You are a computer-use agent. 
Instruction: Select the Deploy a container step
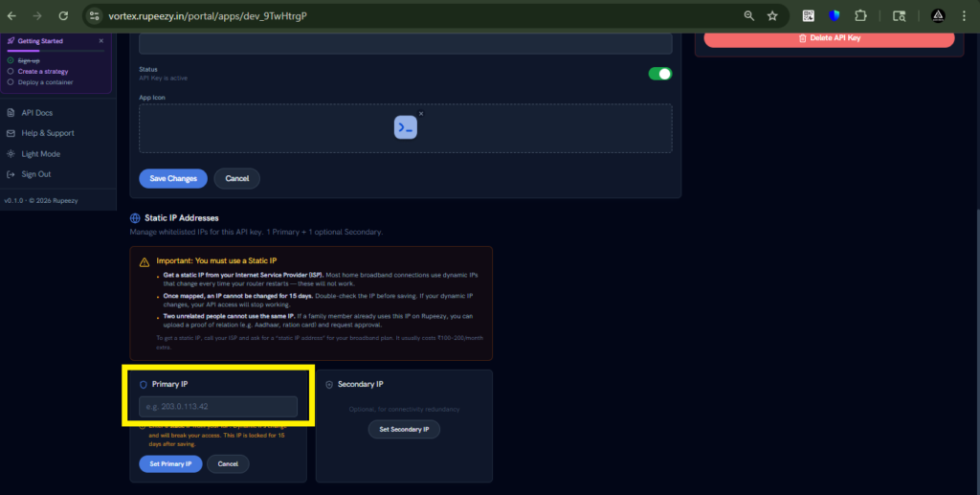(x=46, y=82)
